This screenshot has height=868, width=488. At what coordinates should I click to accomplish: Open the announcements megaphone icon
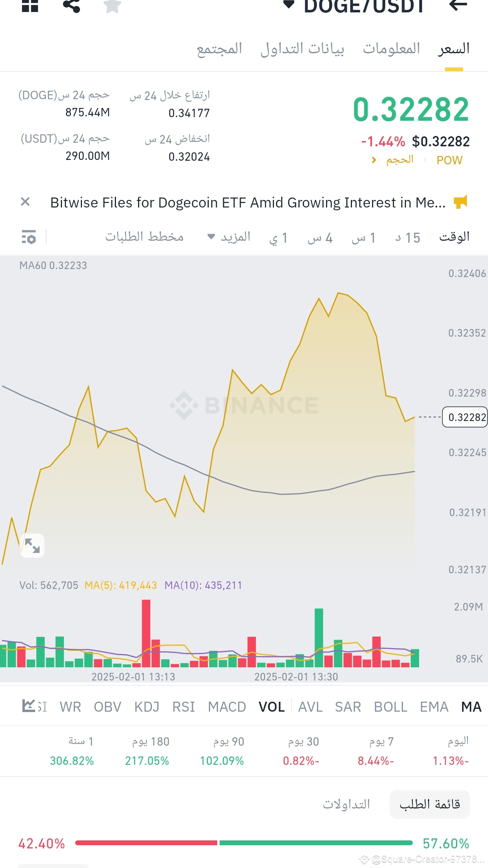[x=460, y=202]
